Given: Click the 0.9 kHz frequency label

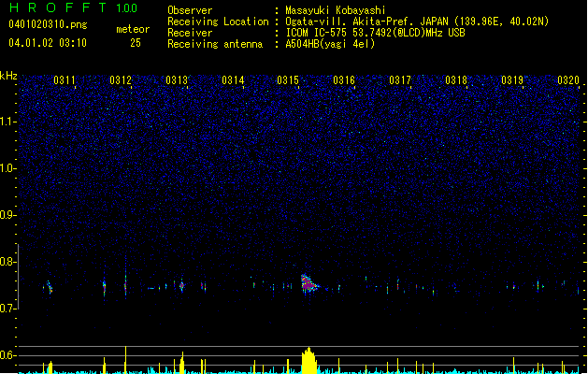Looking at the screenshot, I should [x=8, y=215].
